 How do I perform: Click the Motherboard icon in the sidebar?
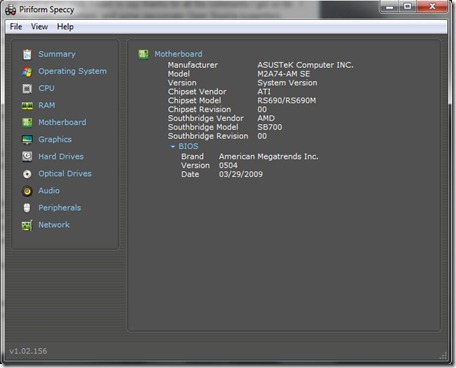tap(27, 123)
